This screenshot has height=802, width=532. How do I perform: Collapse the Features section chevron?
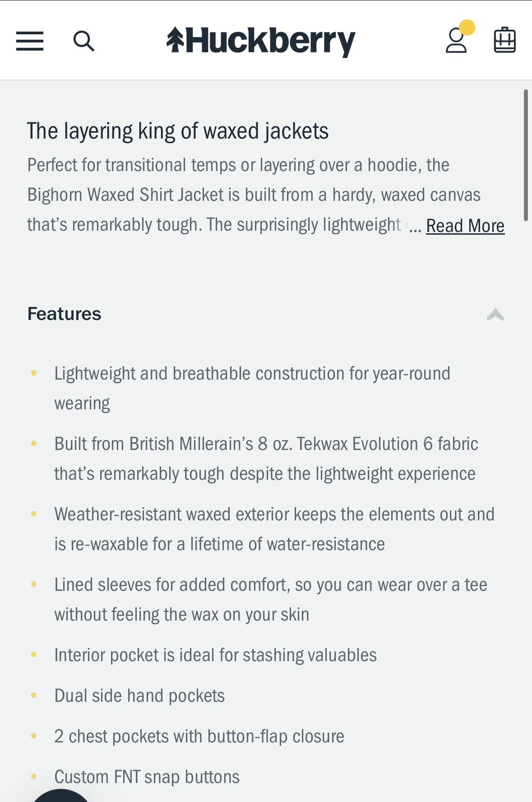click(x=495, y=315)
